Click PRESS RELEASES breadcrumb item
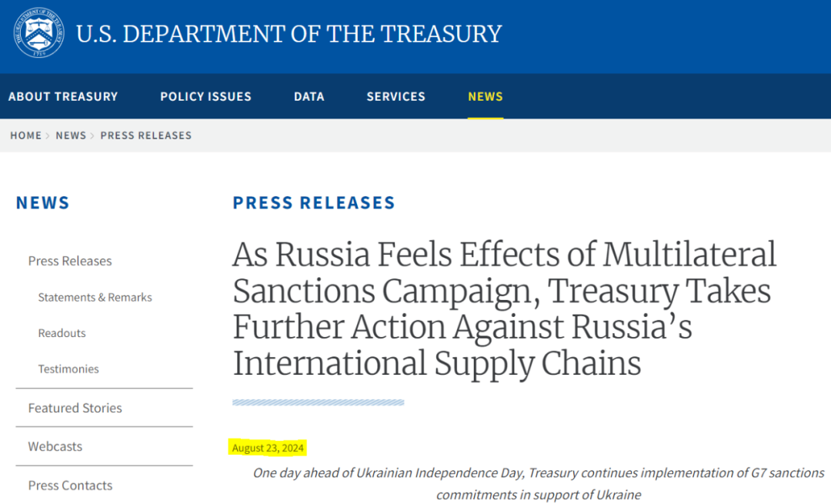 [x=145, y=135]
